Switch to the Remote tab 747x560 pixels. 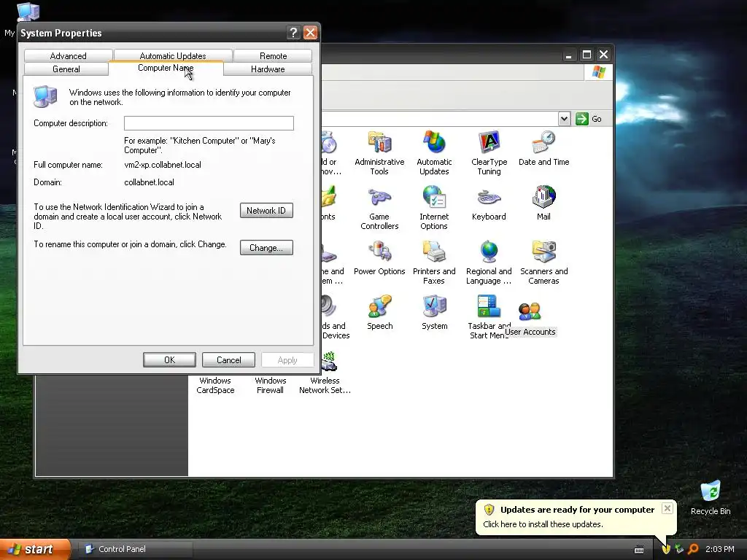(x=273, y=55)
